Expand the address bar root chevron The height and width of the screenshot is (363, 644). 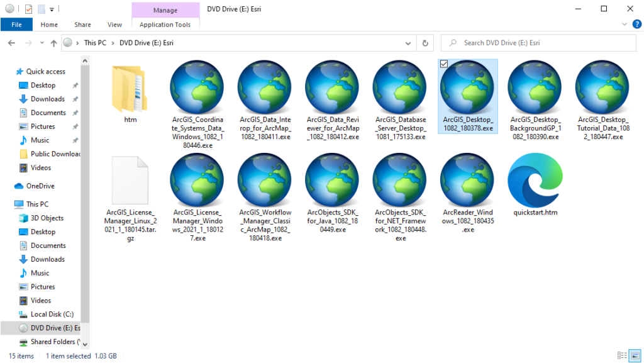tap(77, 43)
